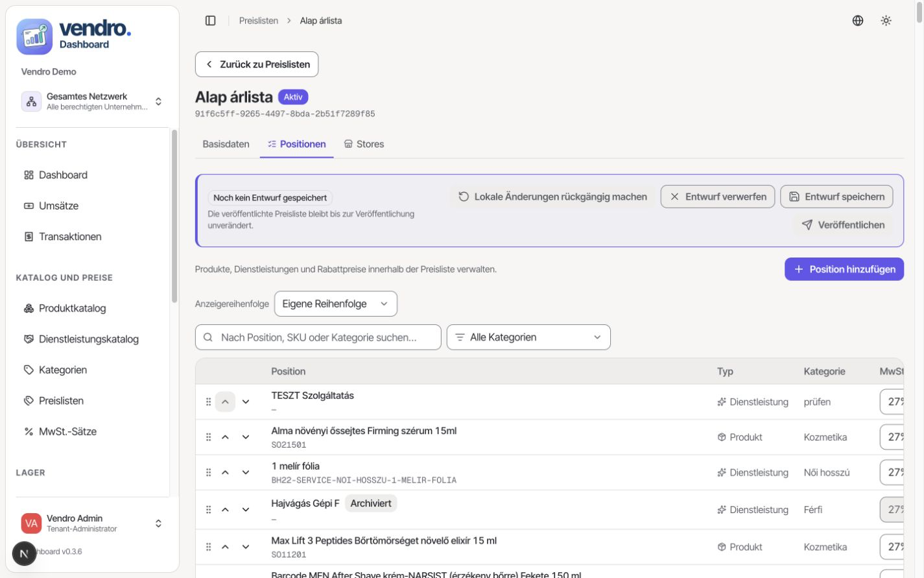Viewport: 924px width, 578px height.
Task: Expand the Gesamtes Netzwerk company selector
Action: (92, 101)
